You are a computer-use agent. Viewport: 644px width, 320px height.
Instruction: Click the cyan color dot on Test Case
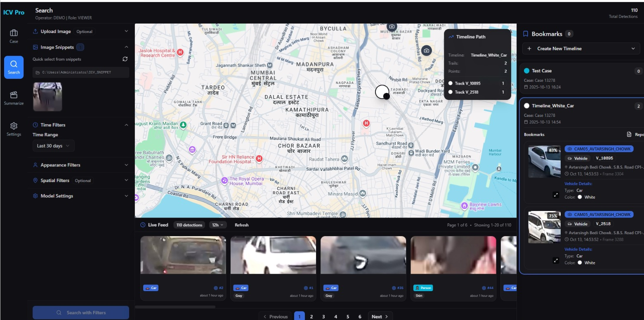(527, 71)
